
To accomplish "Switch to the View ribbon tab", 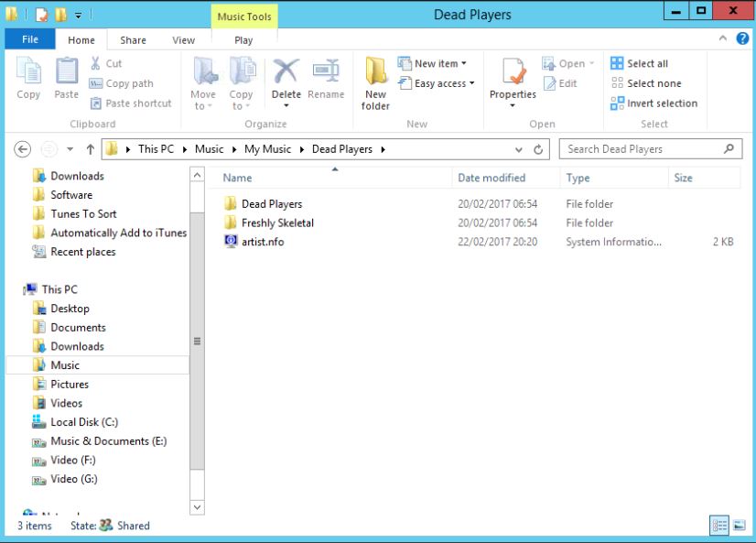I will tap(183, 40).
